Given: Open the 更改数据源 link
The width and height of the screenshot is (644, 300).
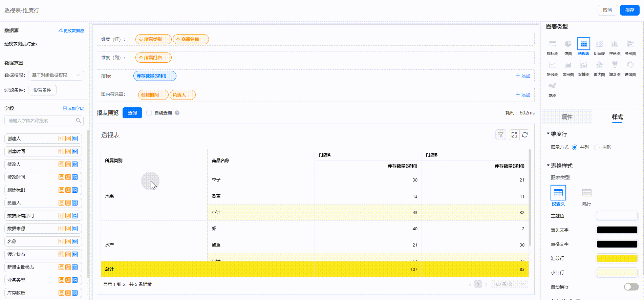Looking at the screenshot, I should tap(71, 30).
